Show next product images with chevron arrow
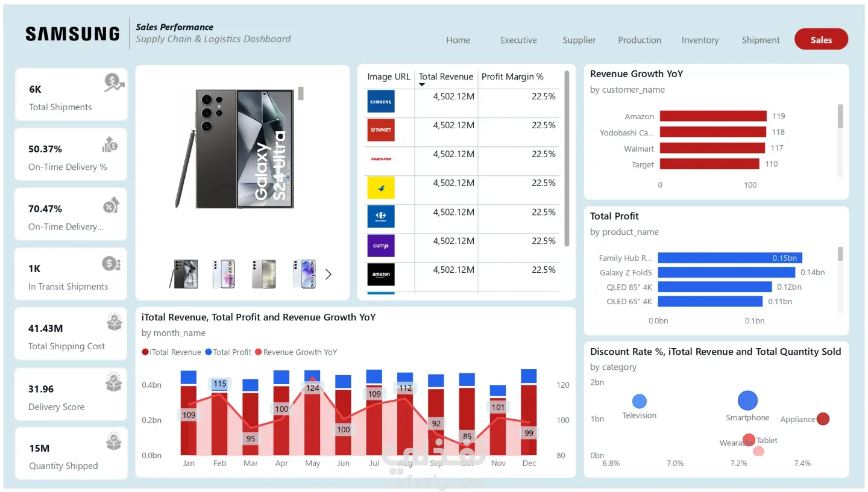The height and width of the screenshot is (492, 868). point(329,275)
